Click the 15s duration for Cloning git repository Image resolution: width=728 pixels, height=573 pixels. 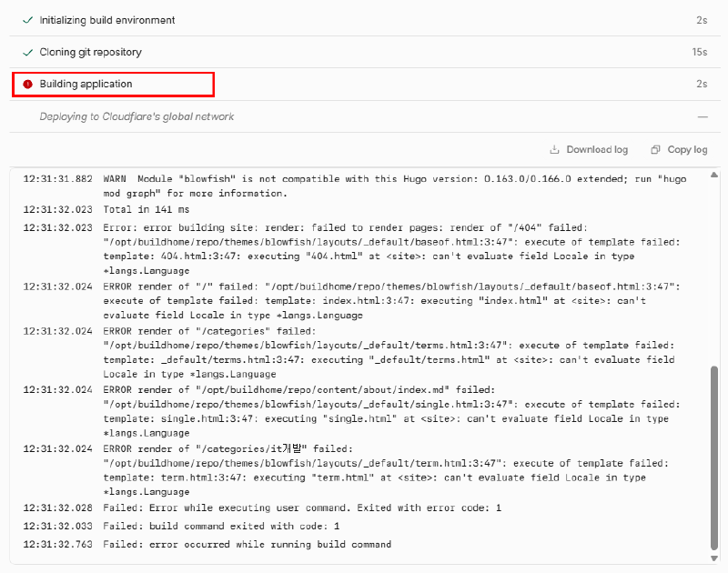click(700, 52)
